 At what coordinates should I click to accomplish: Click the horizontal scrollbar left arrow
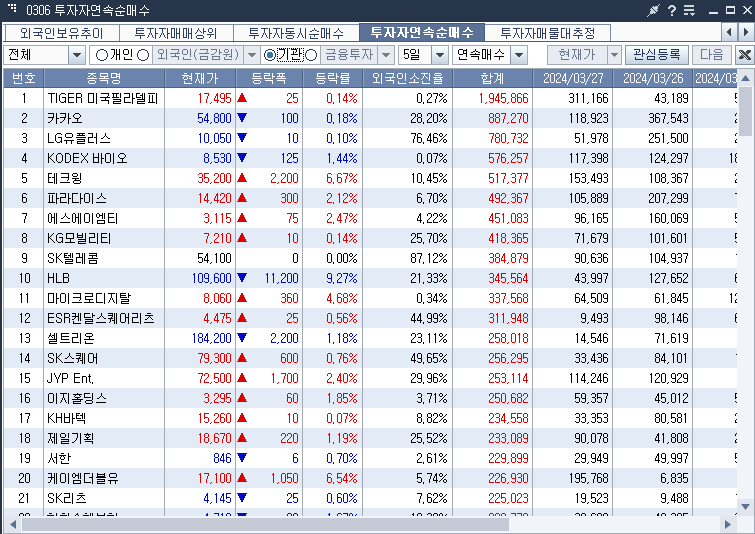coord(12,524)
